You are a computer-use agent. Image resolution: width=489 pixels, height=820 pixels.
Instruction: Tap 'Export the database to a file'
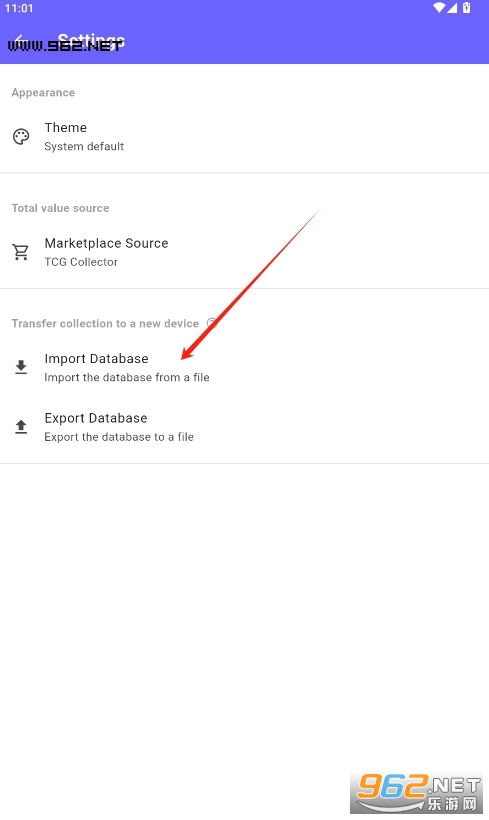pos(119,437)
